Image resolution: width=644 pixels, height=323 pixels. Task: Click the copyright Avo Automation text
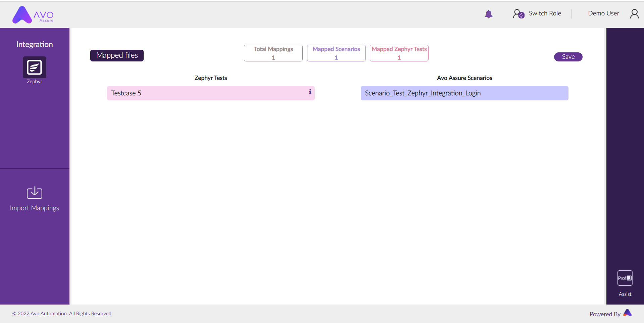(62, 314)
